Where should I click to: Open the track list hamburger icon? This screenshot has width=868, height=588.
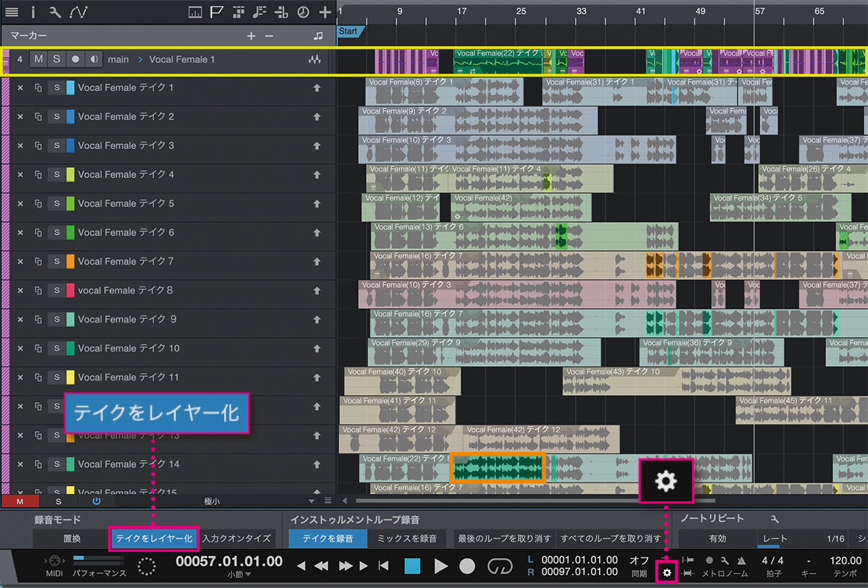click(12, 12)
